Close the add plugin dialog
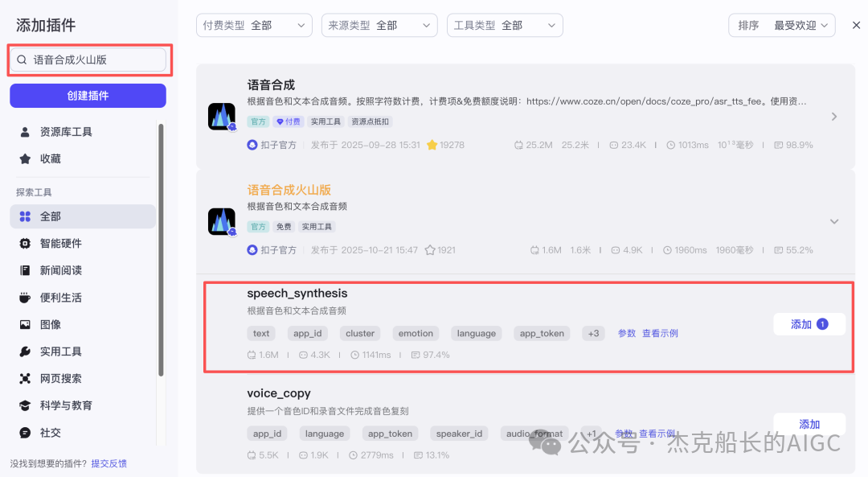Image resolution: width=868 pixels, height=477 pixels. tap(856, 25)
